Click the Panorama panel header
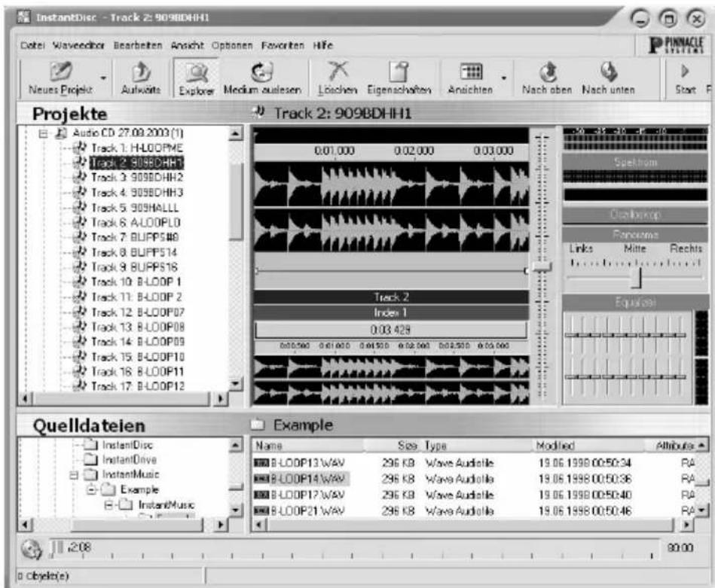The image size is (715, 588). click(x=635, y=235)
